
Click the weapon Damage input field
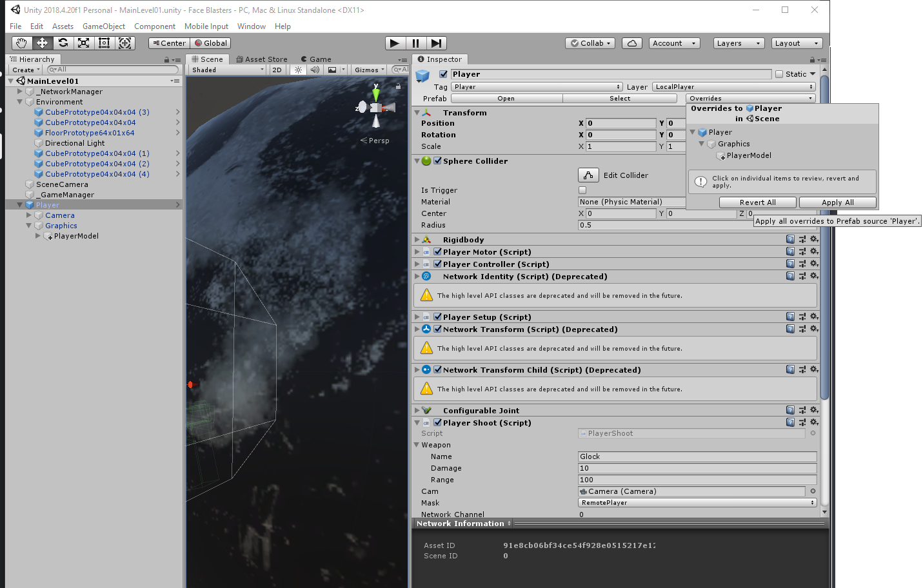pyautogui.click(x=697, y=468)
